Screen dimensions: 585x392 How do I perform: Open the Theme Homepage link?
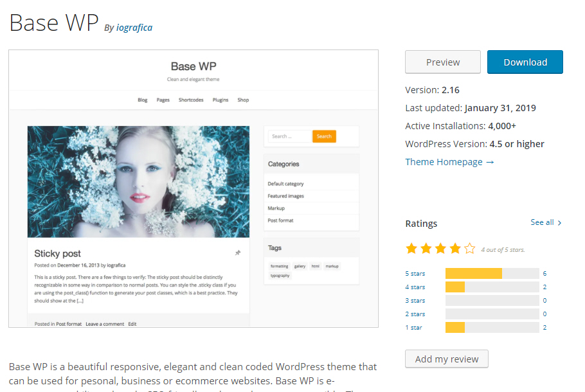point(449,162)
